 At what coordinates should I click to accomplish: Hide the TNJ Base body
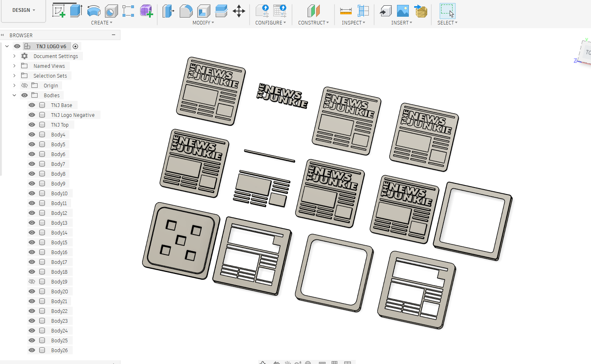pyautogui.click(x=32, y=105)
